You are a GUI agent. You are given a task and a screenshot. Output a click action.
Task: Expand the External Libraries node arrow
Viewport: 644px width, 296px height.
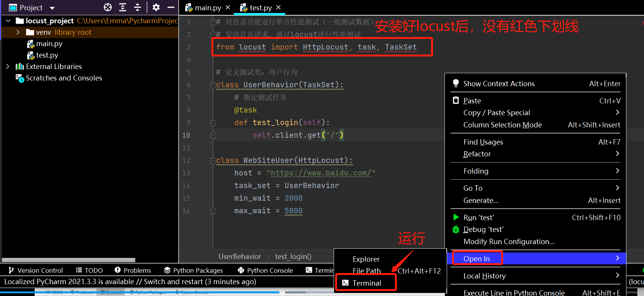(8, 66)
